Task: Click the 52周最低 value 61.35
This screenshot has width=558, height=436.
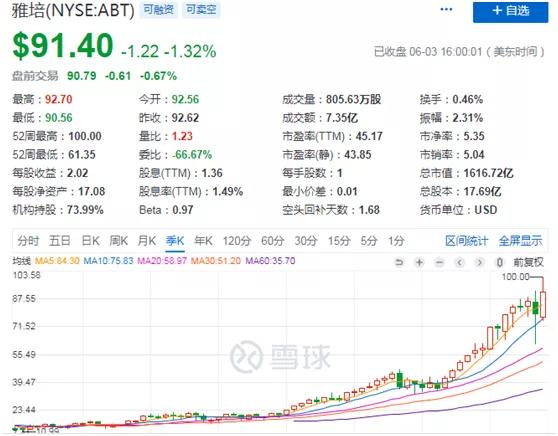Action: (x=82, y=155)
